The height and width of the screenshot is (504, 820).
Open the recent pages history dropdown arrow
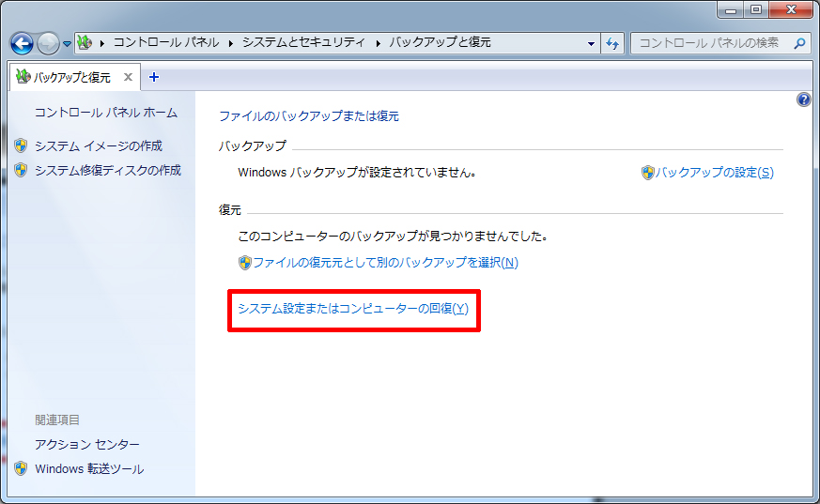(x=68, y=44)
